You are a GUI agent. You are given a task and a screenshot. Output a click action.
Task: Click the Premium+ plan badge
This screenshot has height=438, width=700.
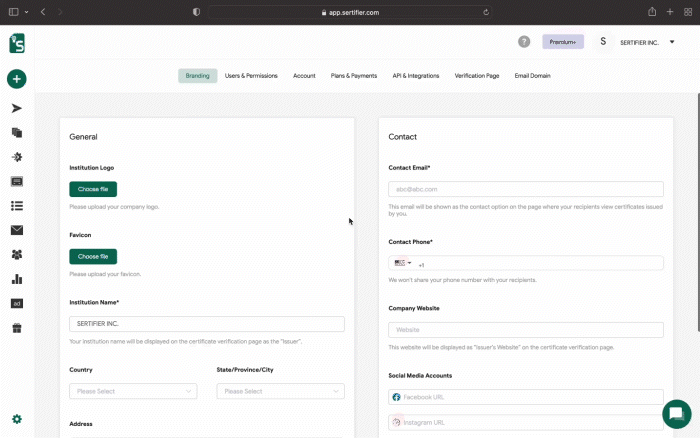coord(563,42)
